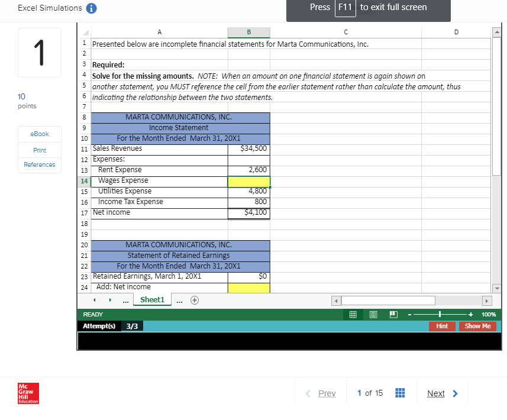Click the Print link
Screen dimensions: 507x420
[40, 150]
